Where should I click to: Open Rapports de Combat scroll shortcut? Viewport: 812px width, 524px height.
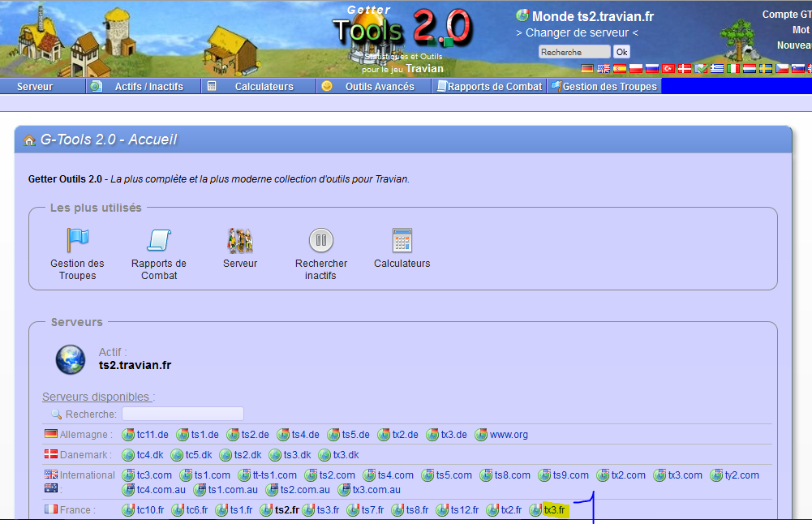pos(159,240)
